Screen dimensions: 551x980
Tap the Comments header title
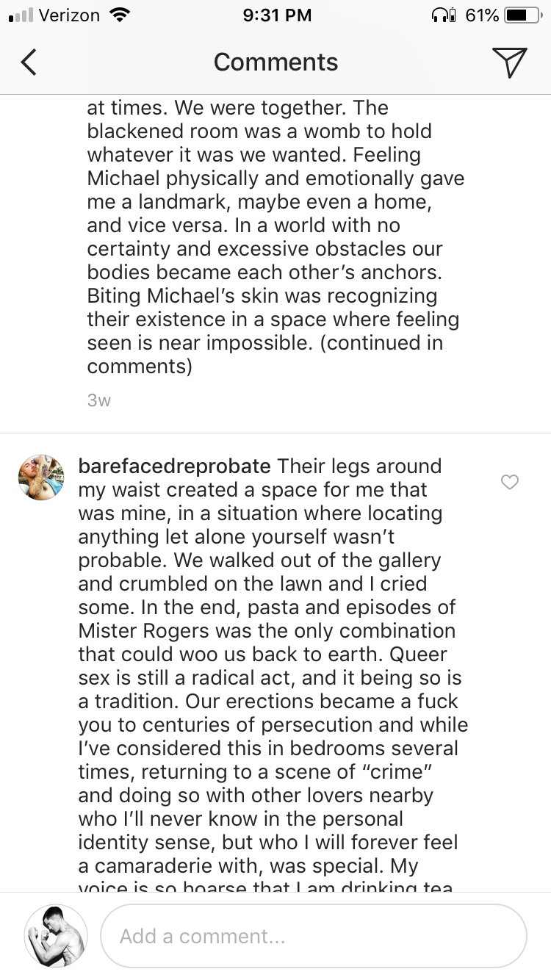coord(275,62)
